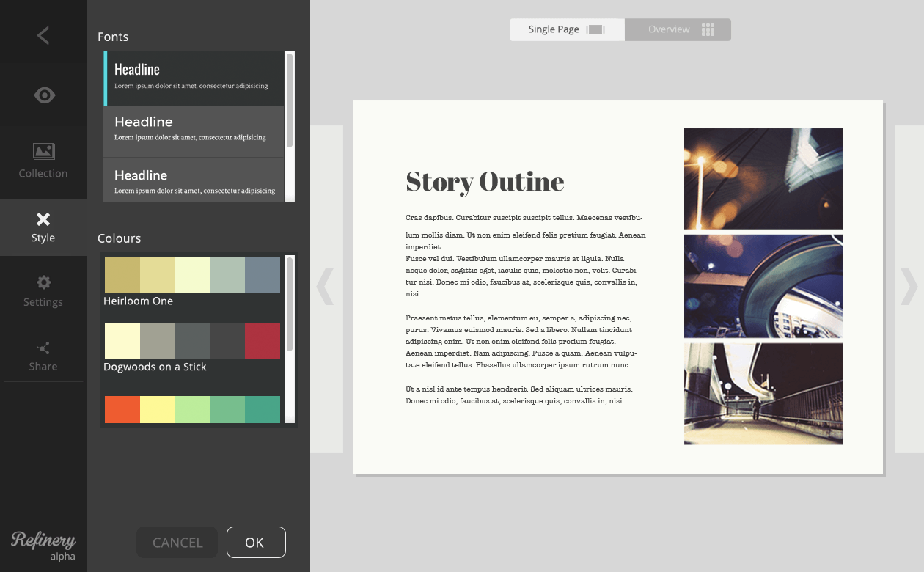Screen dimensions: 924x572
Task: Go to previous page with left chevron
Action: coord(326,287)
